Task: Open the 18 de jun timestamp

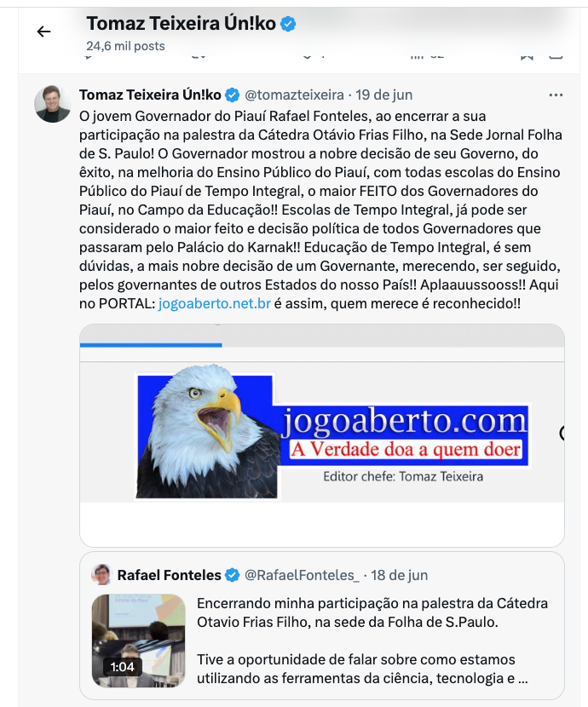Action: (399, 575)
